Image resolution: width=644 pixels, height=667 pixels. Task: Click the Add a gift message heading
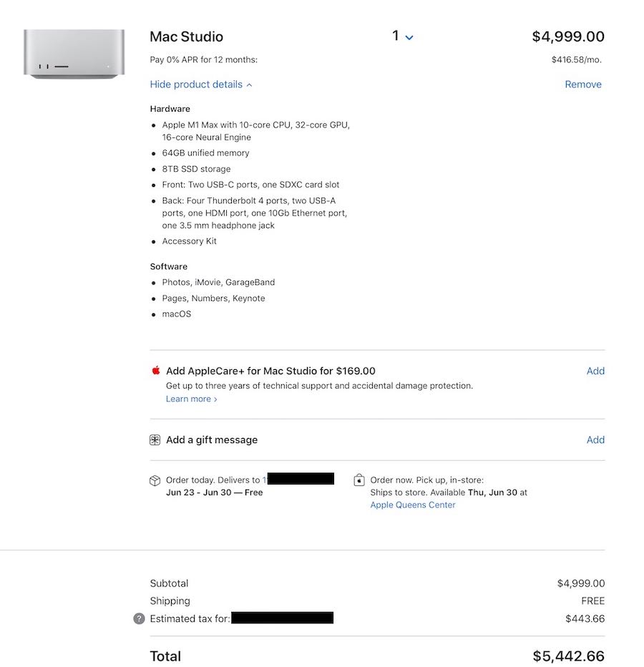[x=212, y=440]
